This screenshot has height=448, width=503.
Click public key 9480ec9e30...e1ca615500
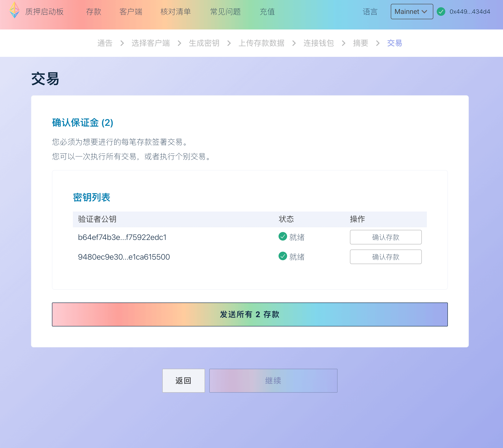point(124,257)
